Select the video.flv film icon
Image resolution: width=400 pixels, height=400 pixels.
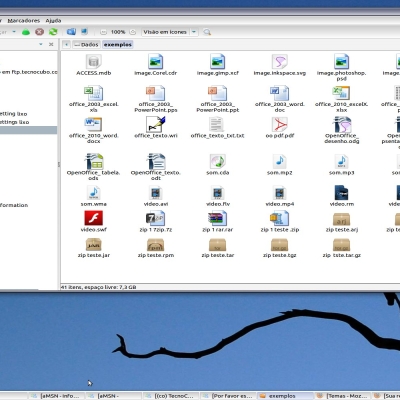pos(218,193)
